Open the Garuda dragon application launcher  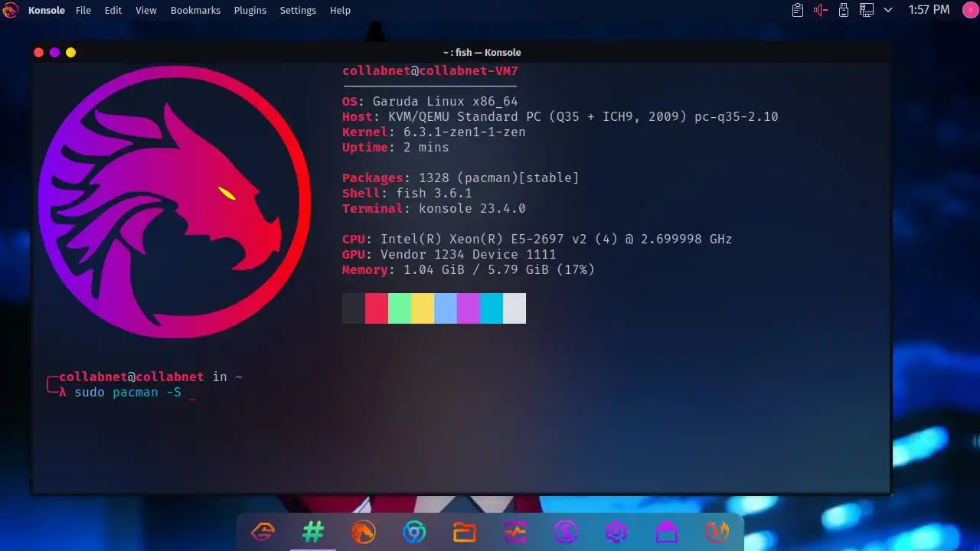pos(10,10)
